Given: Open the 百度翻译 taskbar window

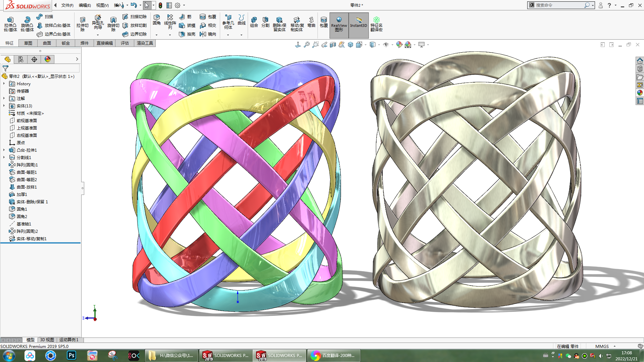Looking at the screenshot, I should click(333, 355).
